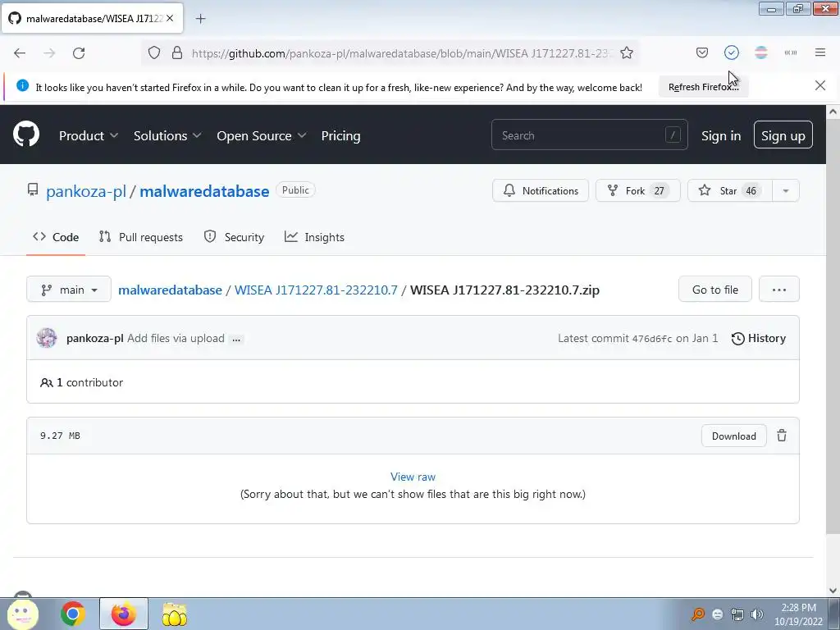Launch Google Chrome from the taskbar

(x=73, y=614)
